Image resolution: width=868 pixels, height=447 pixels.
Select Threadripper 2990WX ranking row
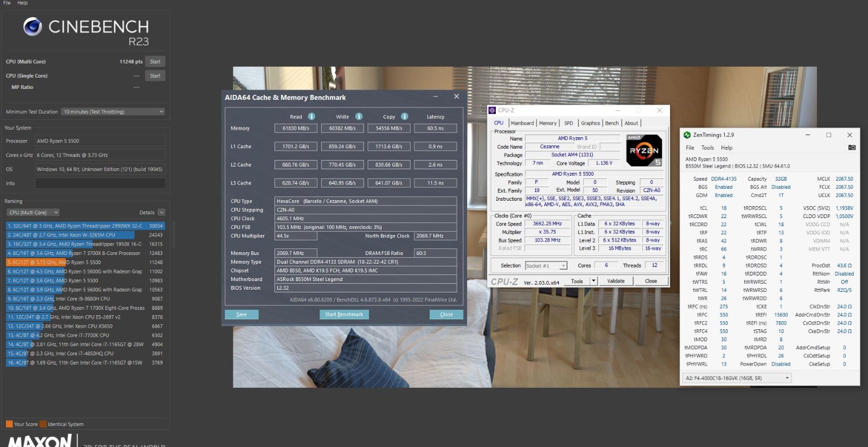pyautogui.click(x=85, y=226)
